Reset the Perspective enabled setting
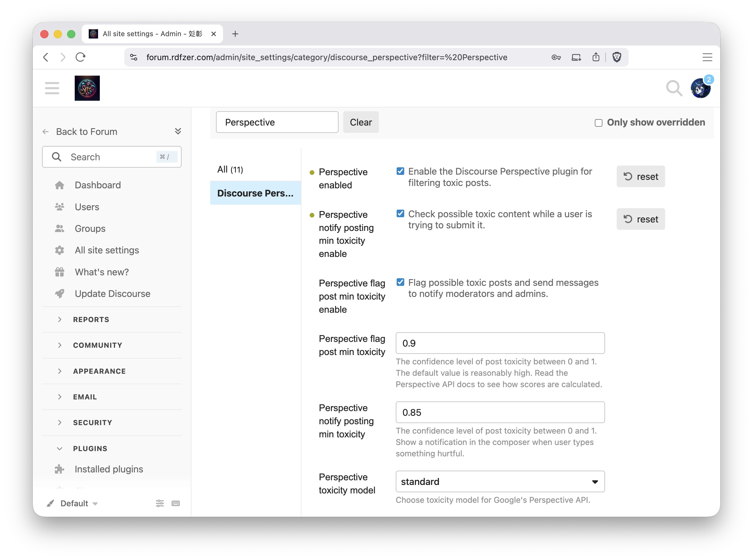This screenshot has width=753, height=560. click(641, 176)
